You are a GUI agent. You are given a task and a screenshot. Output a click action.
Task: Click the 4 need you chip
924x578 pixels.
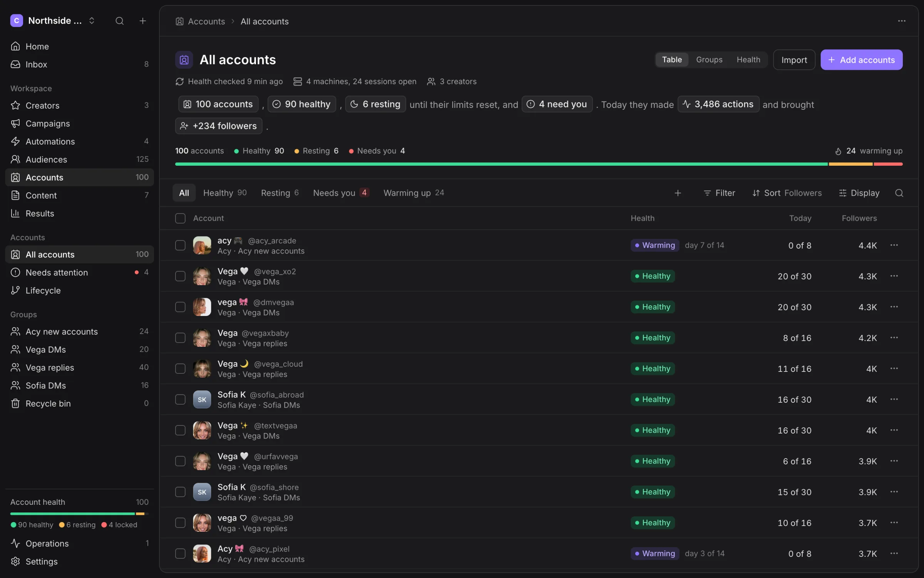(x=557, y=104)
